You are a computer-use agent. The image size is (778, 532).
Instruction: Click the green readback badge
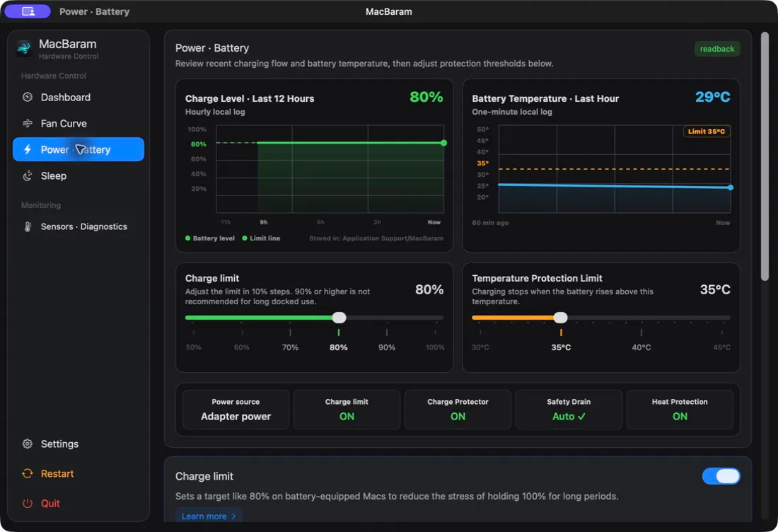(716, 49)
